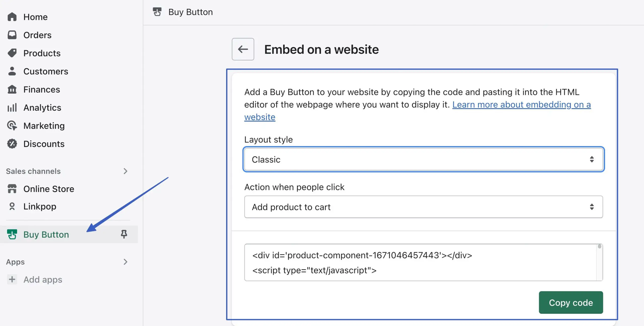Click the Add apps link
The height and width of the screenshot is (326, 644).
43,279
